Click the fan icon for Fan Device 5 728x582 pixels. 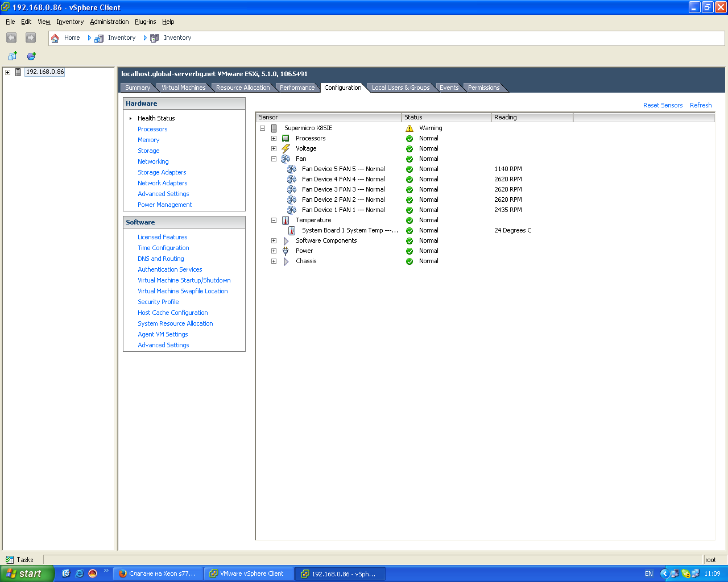(292, 169)
